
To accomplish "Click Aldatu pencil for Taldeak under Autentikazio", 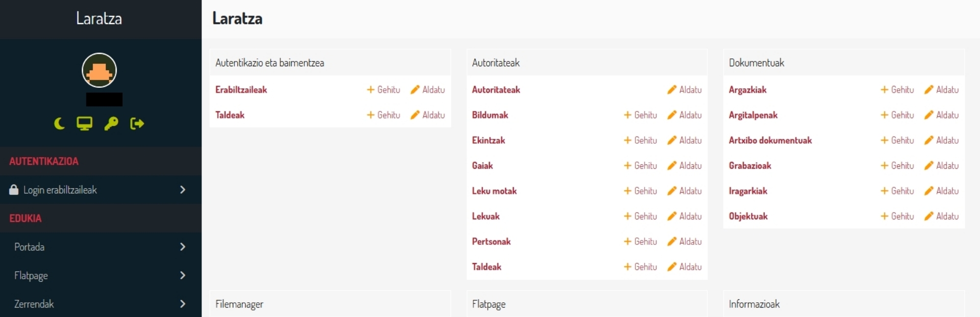I will (415, 115).
